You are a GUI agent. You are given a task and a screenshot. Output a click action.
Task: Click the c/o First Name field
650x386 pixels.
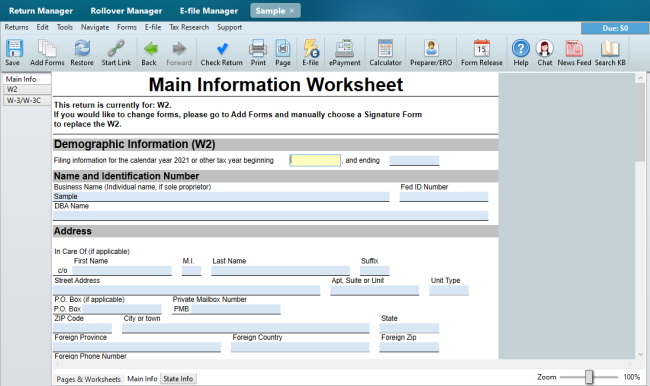pos(122,270)
